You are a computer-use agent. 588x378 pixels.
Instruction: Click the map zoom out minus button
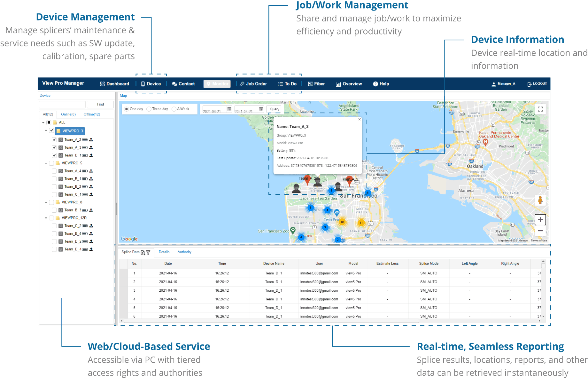tap(540, 231)
